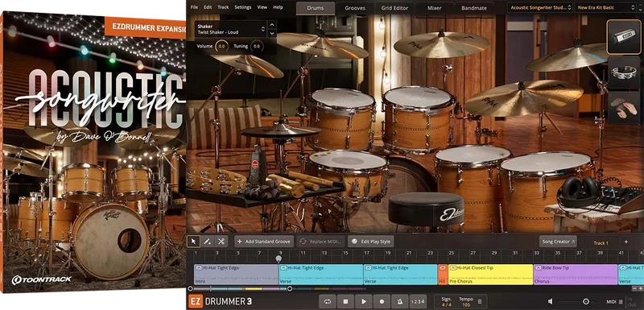
Task: Open the View menu
Action: click(x=262, y=7)
